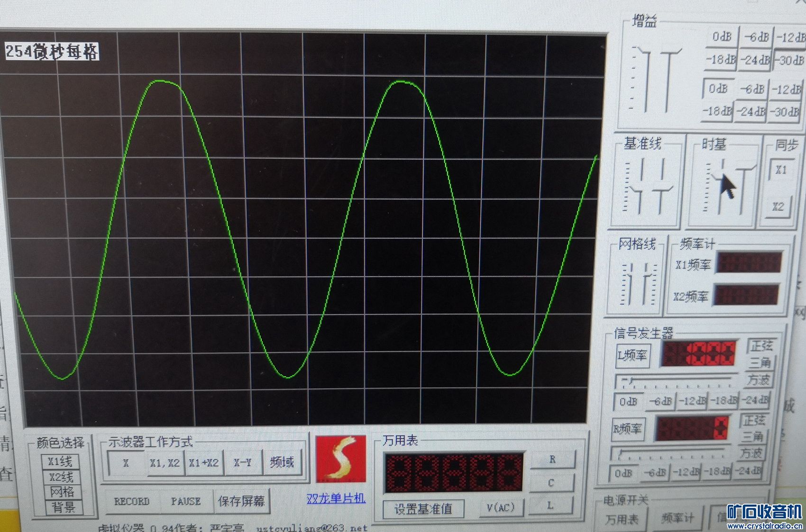Set upper gain row to -6dB
Screen dimensions: 806x532
[x=756, y=37]
